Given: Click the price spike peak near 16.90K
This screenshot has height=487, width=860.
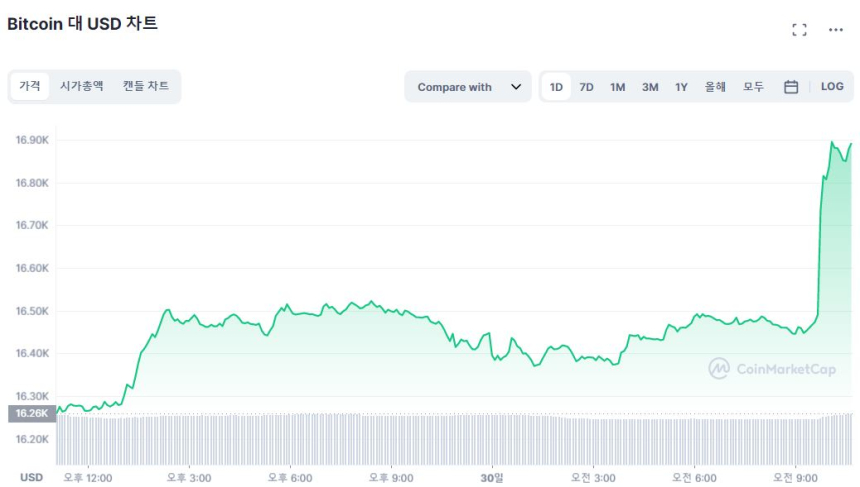Looking at the screenshot, I should click(833, 143).
